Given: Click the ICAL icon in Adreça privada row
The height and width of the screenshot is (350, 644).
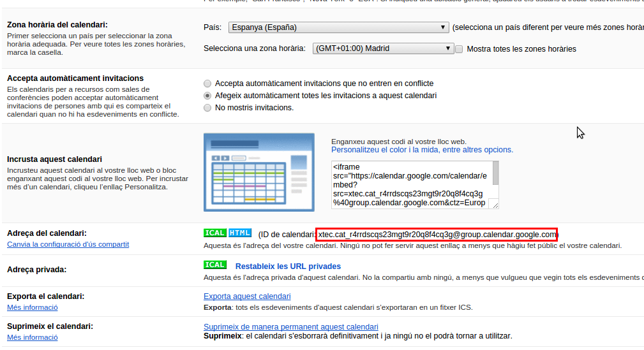Looking at the screenshot, I should (x=214, y=265).
